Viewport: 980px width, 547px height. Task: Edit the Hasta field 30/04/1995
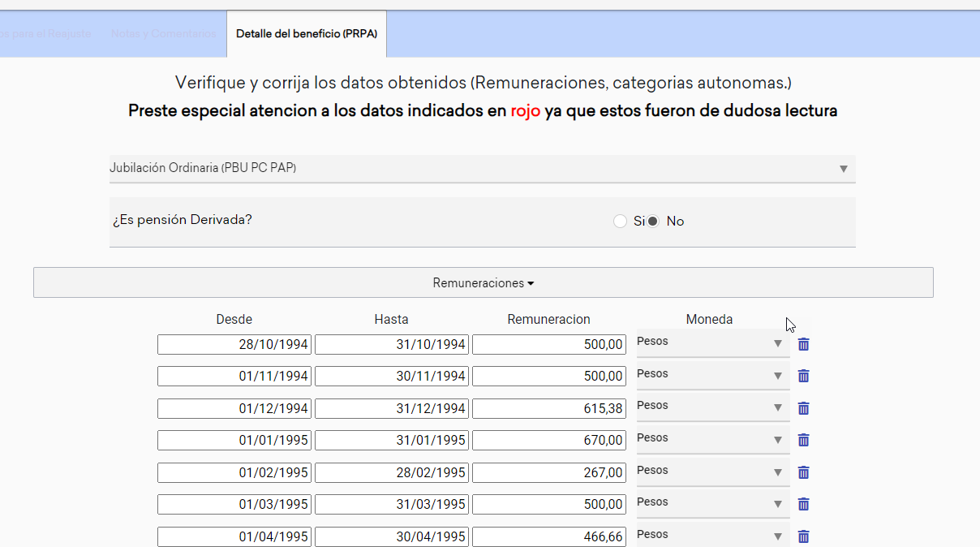click(392, 536)
